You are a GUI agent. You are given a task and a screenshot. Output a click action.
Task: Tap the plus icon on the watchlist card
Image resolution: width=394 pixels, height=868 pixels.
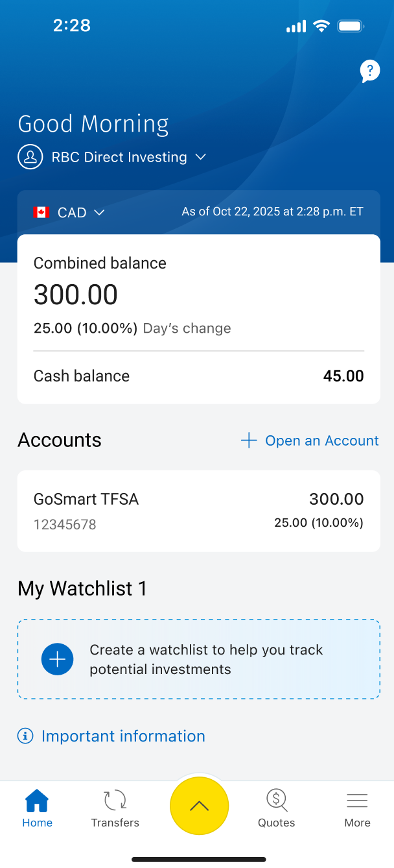tap(57, 658)
